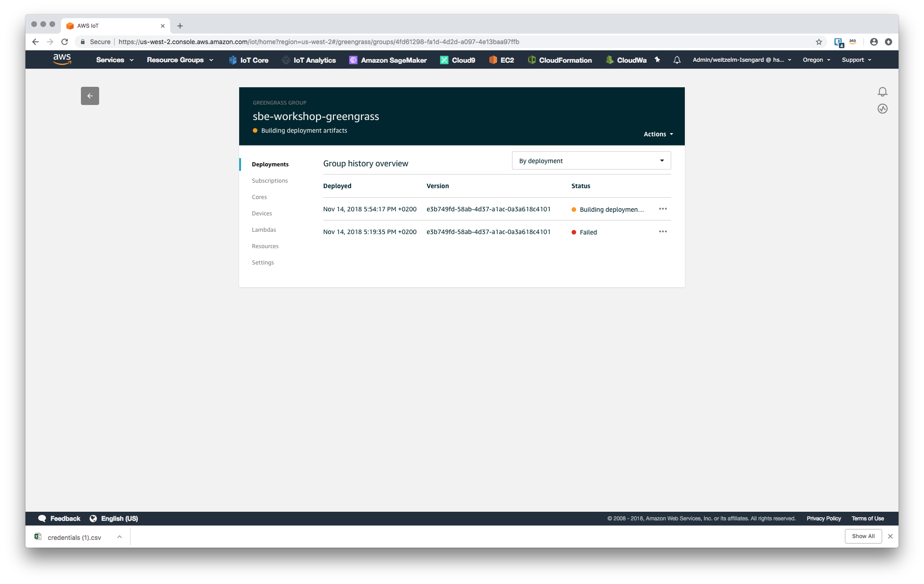924x584 pixels.
Task: Open the alerts bell in AWS navbar
Action: 677,60
